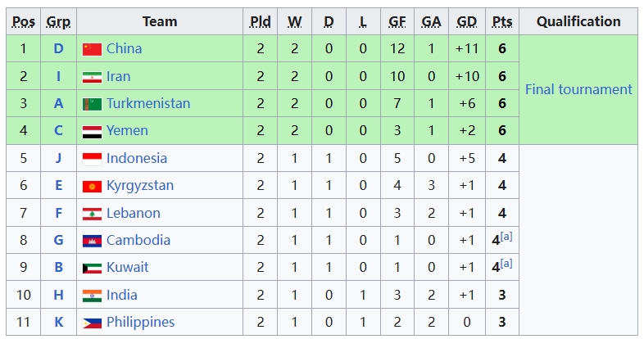The width and height of the screenshot is (644, 339).
Task: Click the Pld column header abbreviation
Action: 261,22
